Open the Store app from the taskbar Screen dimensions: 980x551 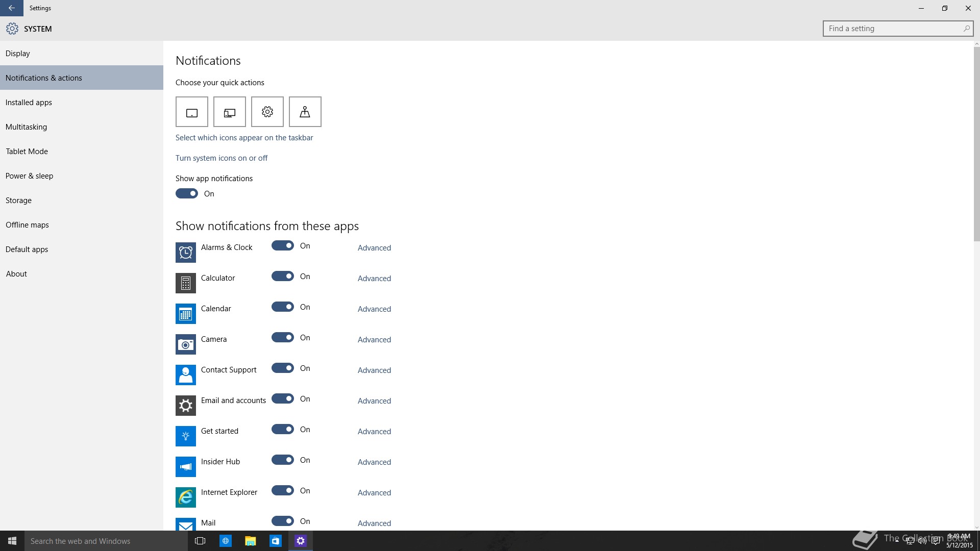coord(275,541)
